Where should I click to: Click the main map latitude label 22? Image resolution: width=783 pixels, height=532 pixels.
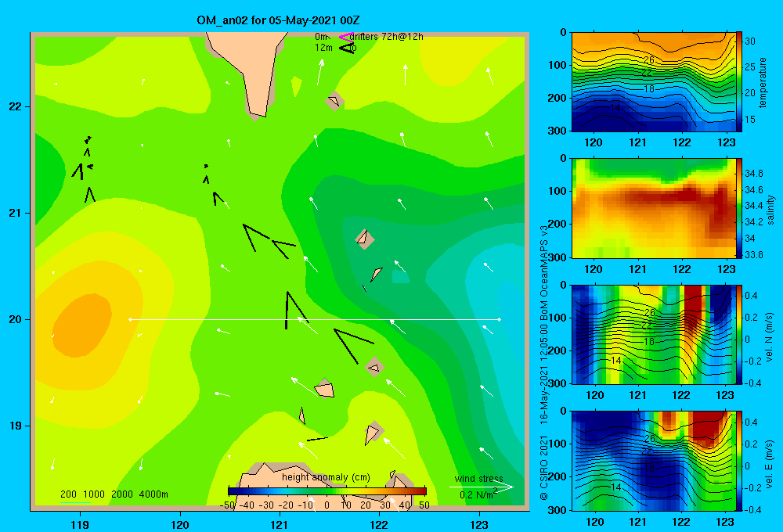[15, 106]
